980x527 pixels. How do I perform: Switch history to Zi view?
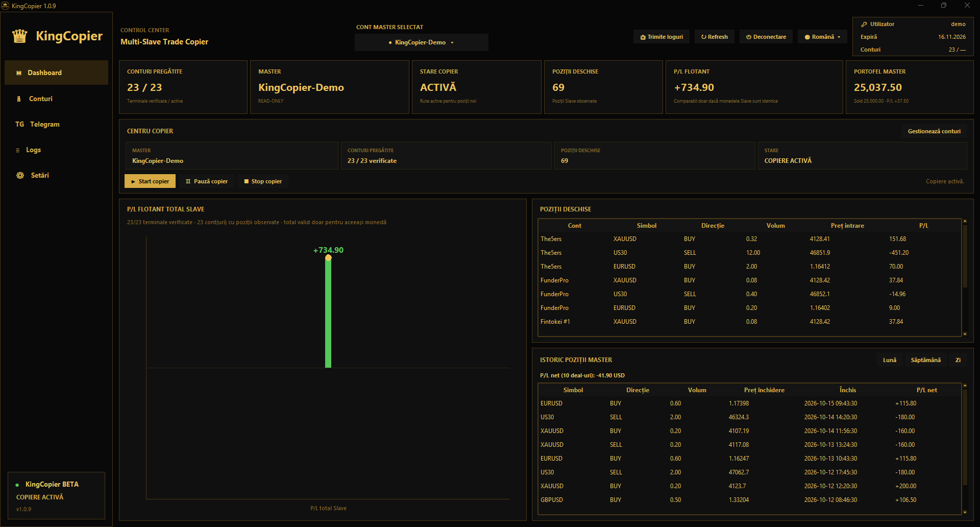[958, 360]
